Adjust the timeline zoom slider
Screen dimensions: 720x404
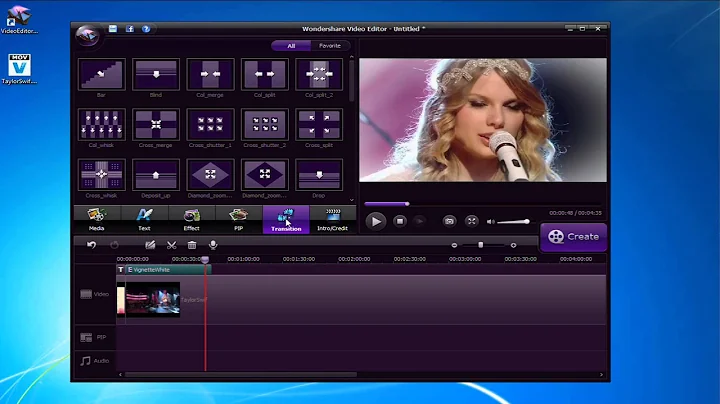click(481, 245)
